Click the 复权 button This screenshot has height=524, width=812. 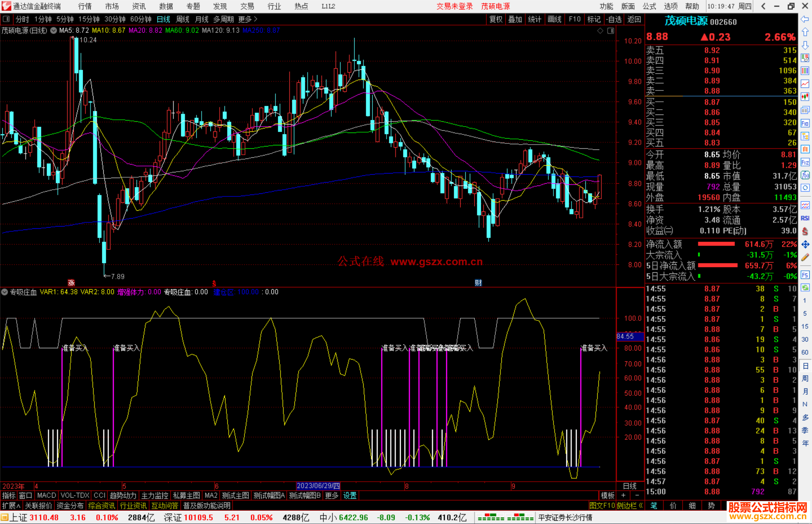[x=496, y=19]
